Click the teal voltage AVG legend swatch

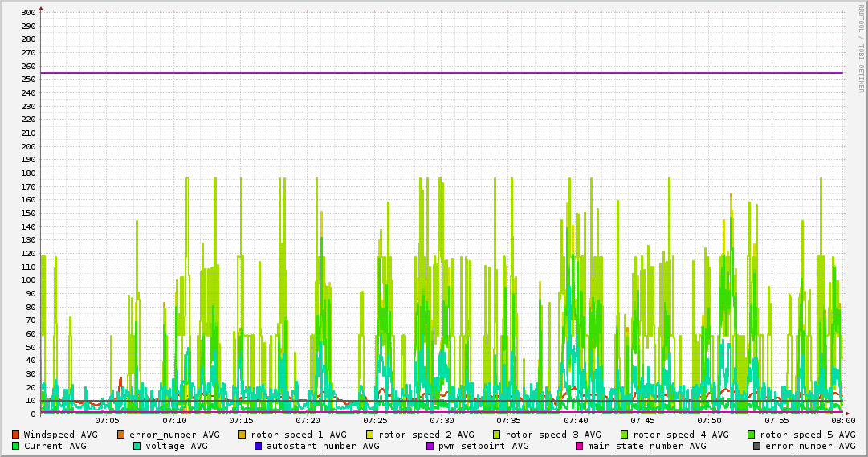pyautogui.click(x=137, y=446)
